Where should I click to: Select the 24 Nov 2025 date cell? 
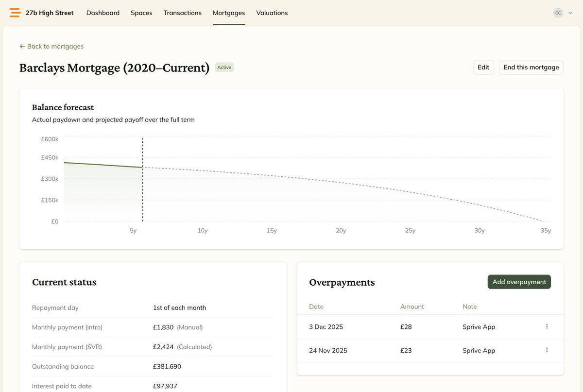pos(328,351)
